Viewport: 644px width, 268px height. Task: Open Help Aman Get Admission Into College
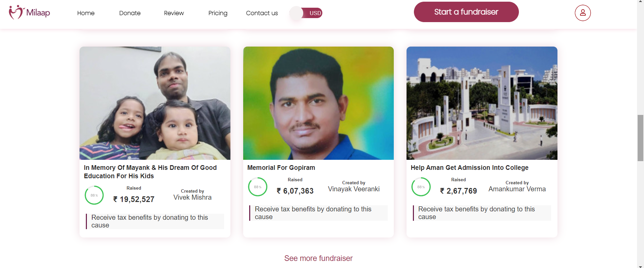point(470,167)
